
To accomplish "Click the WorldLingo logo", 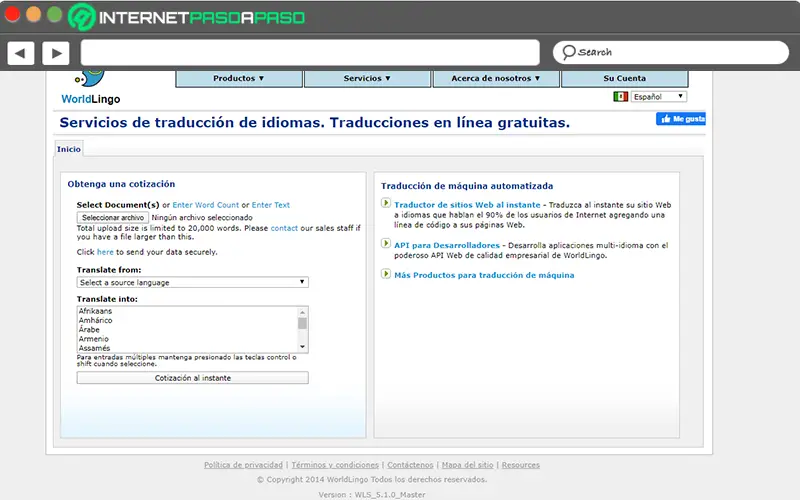I will (91, 88).
